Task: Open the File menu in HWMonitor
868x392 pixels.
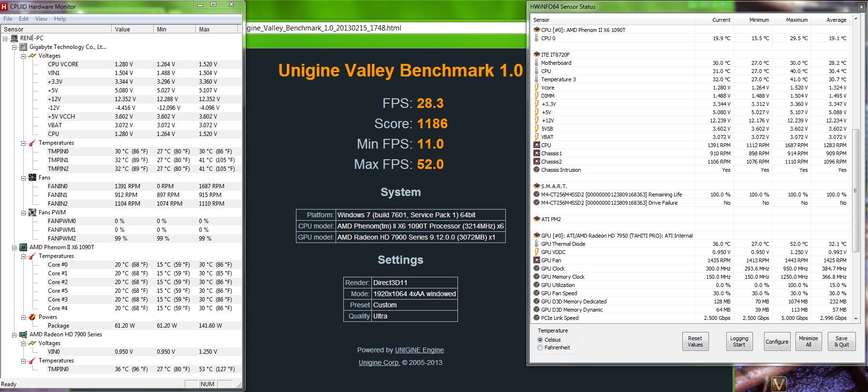Action: point(8,19)
